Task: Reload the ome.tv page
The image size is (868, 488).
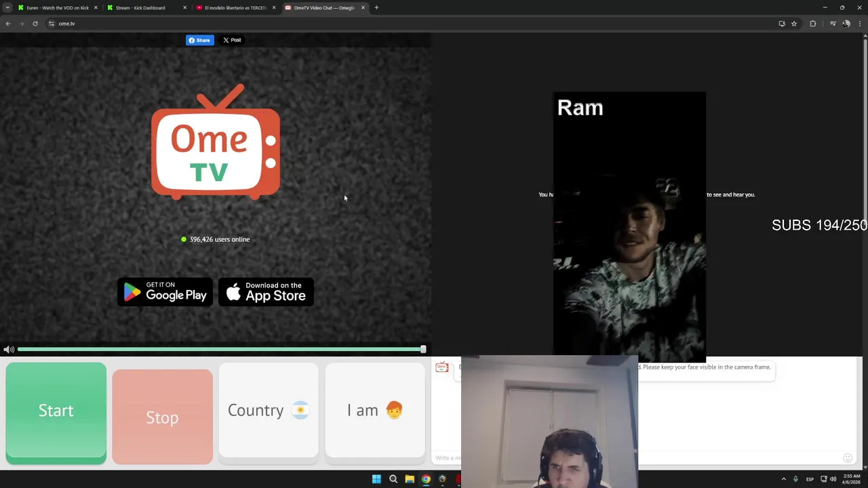Action: pyautogui.click(x=35, y=24)
